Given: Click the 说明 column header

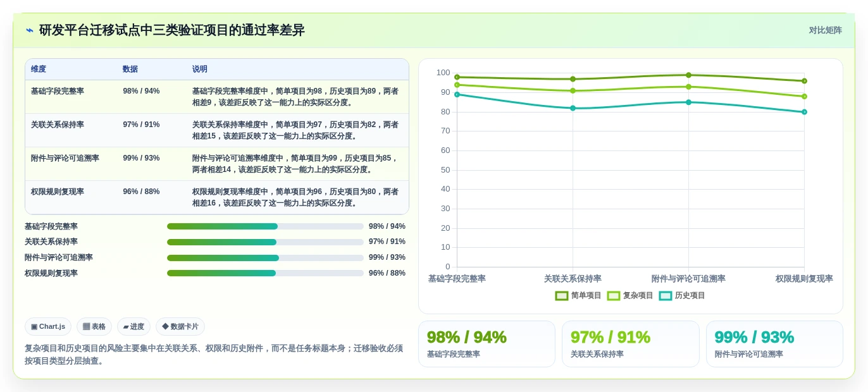Looking at the screenshot, I should tap(200, 69).
